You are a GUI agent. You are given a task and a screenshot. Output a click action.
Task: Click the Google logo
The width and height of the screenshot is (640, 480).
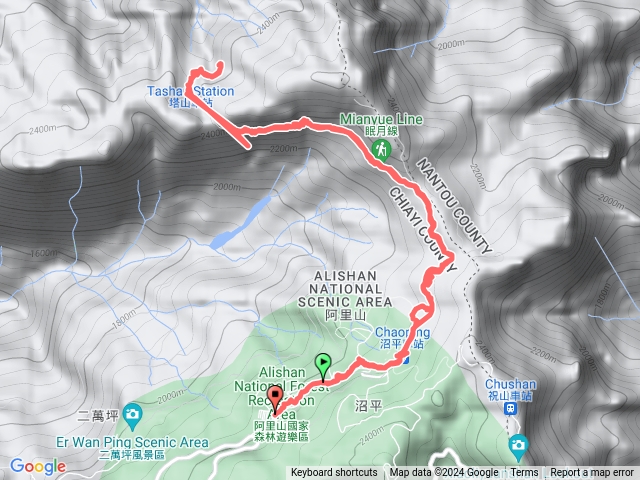click(x=38, y=466)
